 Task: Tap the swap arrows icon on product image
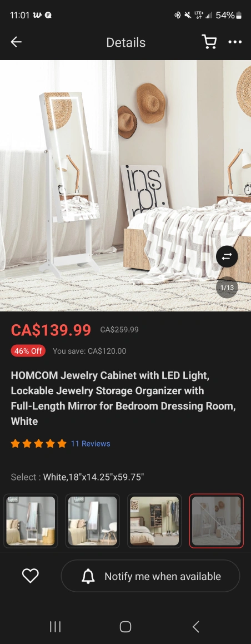coord(227,257)
